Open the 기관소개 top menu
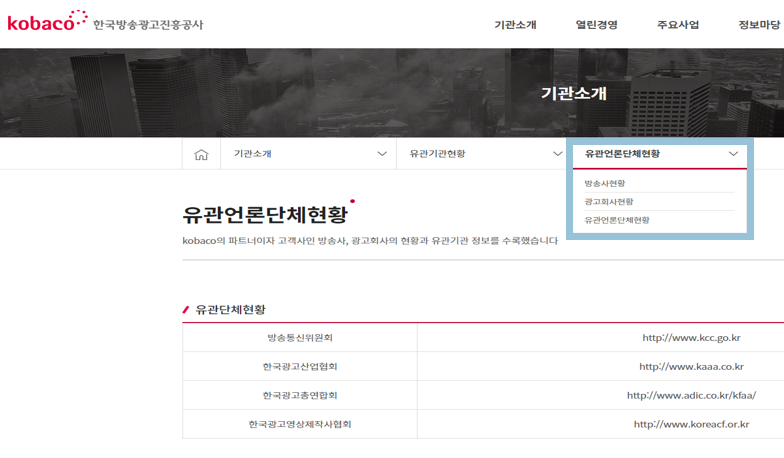Viewport: 784px width, 458px height. pyautogui.click(x=515, y=24)
